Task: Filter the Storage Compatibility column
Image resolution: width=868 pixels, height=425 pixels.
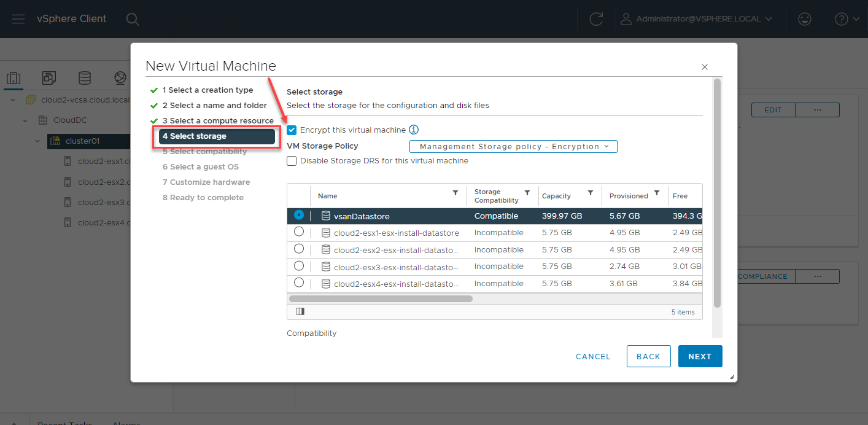Action: pos(527,193)
